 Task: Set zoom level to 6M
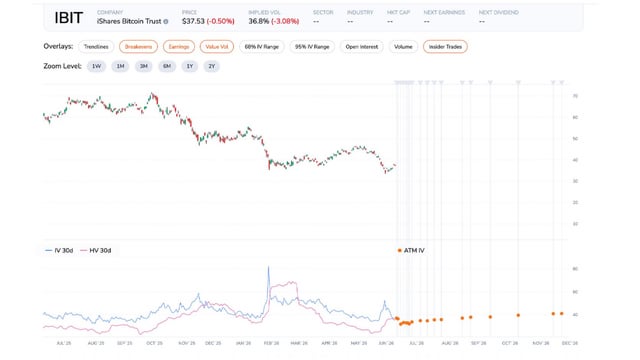[x=167, y=66]
